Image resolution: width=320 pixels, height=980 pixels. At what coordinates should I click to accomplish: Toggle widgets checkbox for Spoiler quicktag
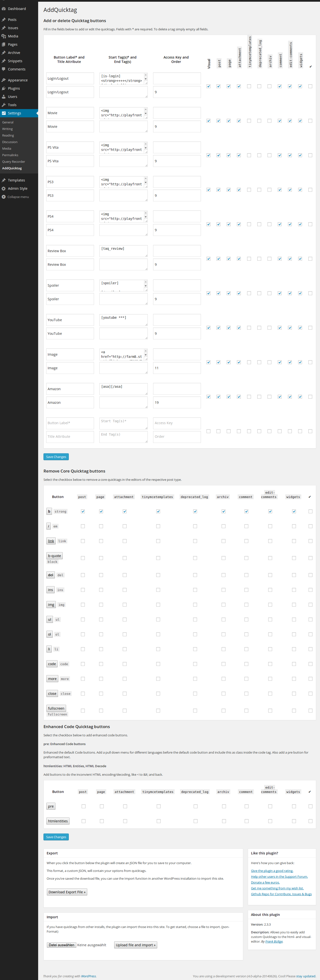(300, 293)
